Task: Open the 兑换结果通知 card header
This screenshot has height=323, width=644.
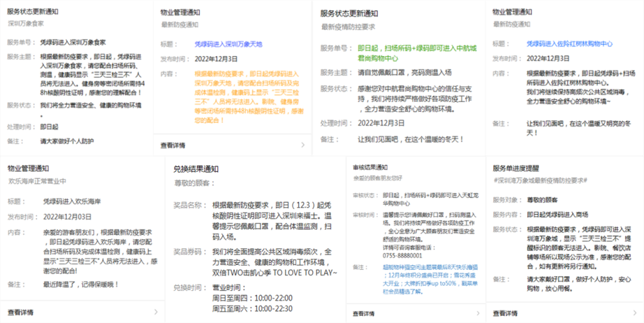Action: (196, 169)
